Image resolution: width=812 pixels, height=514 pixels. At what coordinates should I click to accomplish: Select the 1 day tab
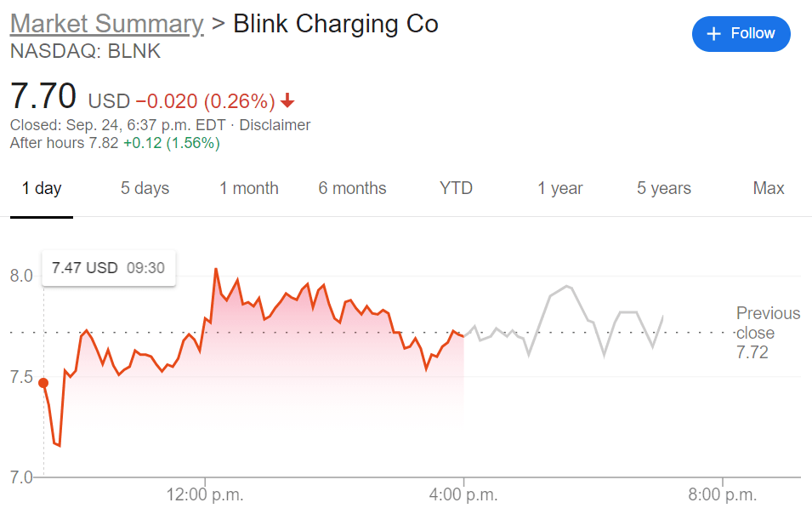(42, 189)
